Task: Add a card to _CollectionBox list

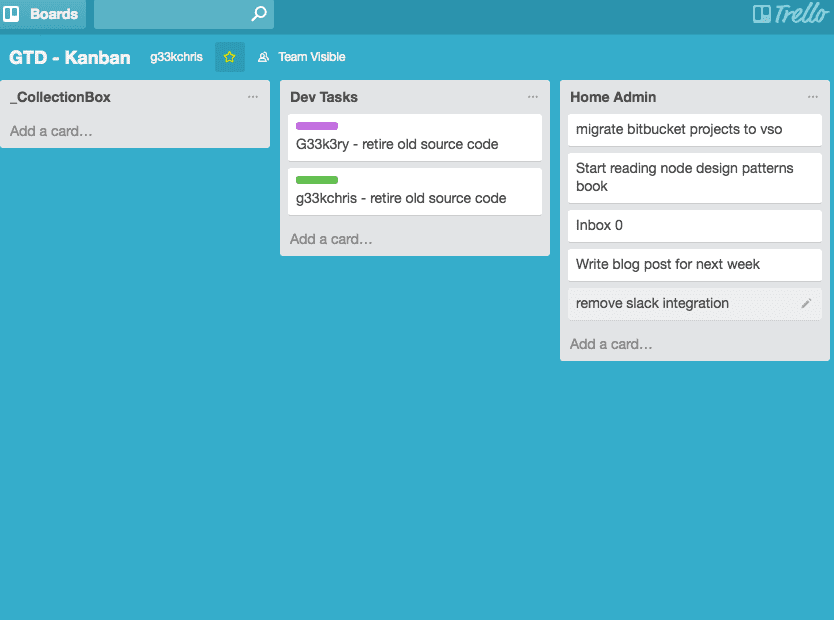Action: tap(51, 131)
